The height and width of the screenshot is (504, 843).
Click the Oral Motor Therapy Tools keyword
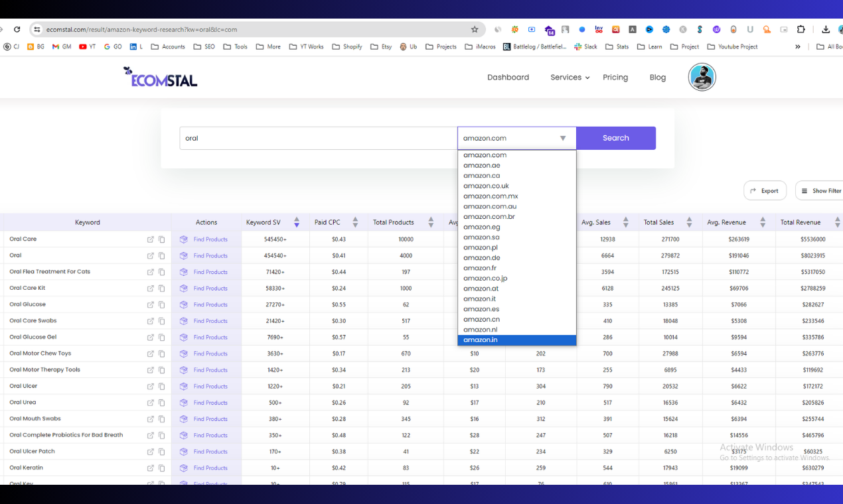44,369
